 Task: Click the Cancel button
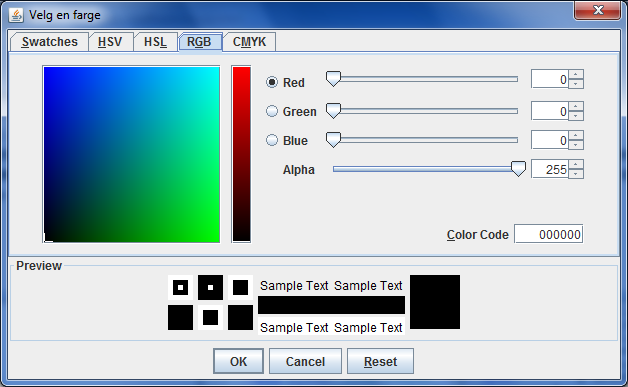(305, 361)
